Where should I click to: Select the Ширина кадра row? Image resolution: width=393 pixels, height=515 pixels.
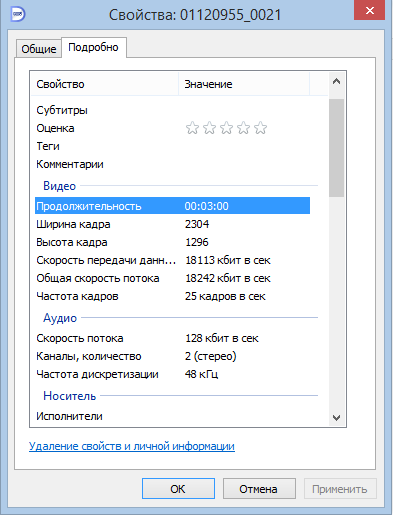click(x=172, y=224)
